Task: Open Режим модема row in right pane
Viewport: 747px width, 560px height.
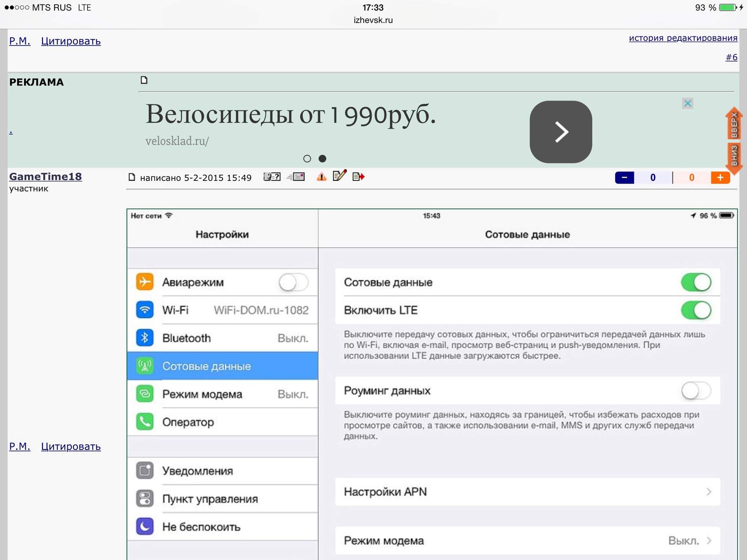Action: point(527,541)
